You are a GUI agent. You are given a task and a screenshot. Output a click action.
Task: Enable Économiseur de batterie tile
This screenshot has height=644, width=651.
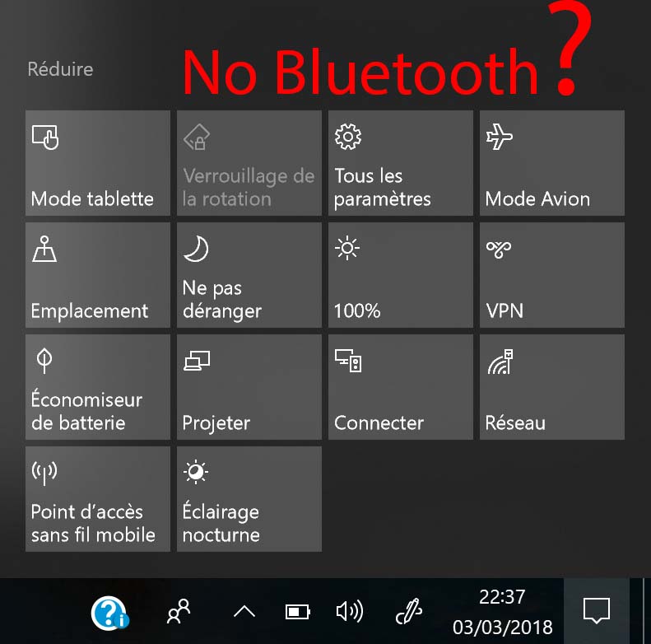[98, 387]
